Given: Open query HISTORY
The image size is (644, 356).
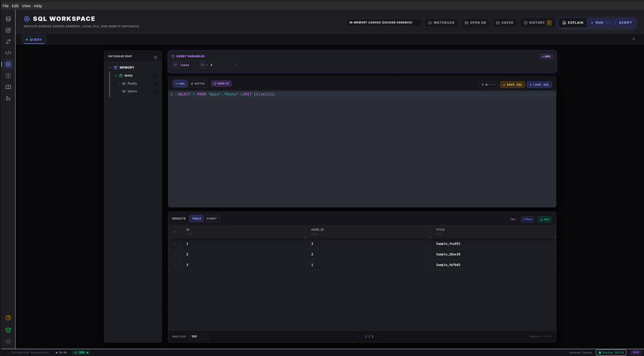Looking at the screenshot, I should pos(538,23).
